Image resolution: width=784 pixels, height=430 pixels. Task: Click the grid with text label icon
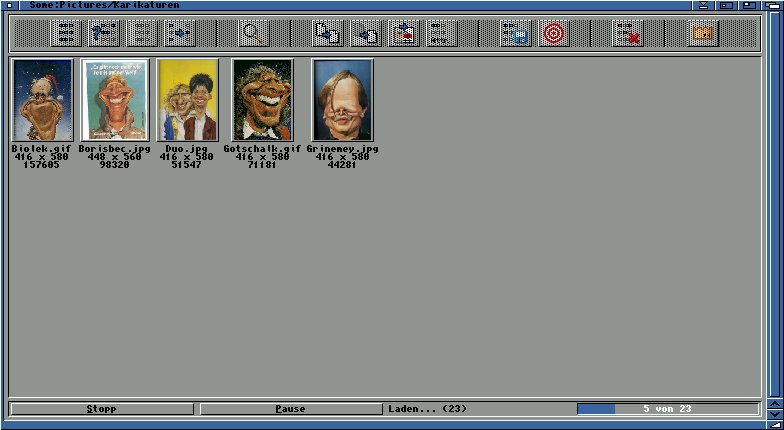coord(442,33)
